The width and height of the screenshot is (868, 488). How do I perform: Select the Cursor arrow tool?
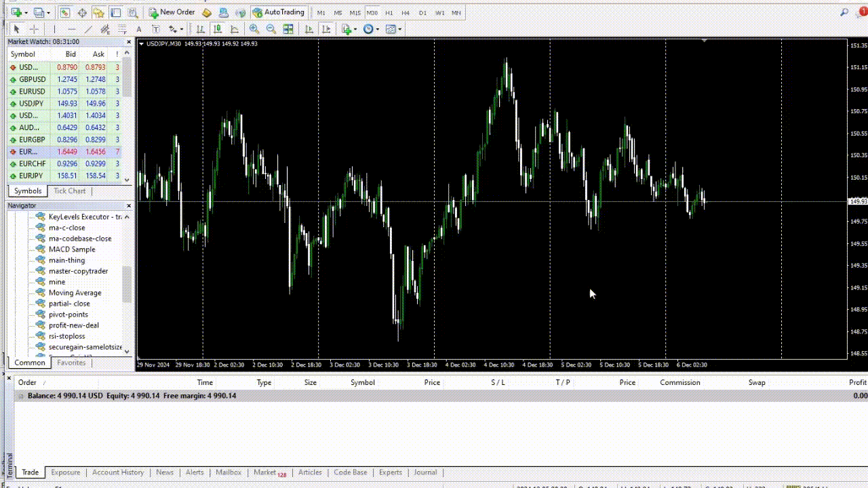(16, 29)
